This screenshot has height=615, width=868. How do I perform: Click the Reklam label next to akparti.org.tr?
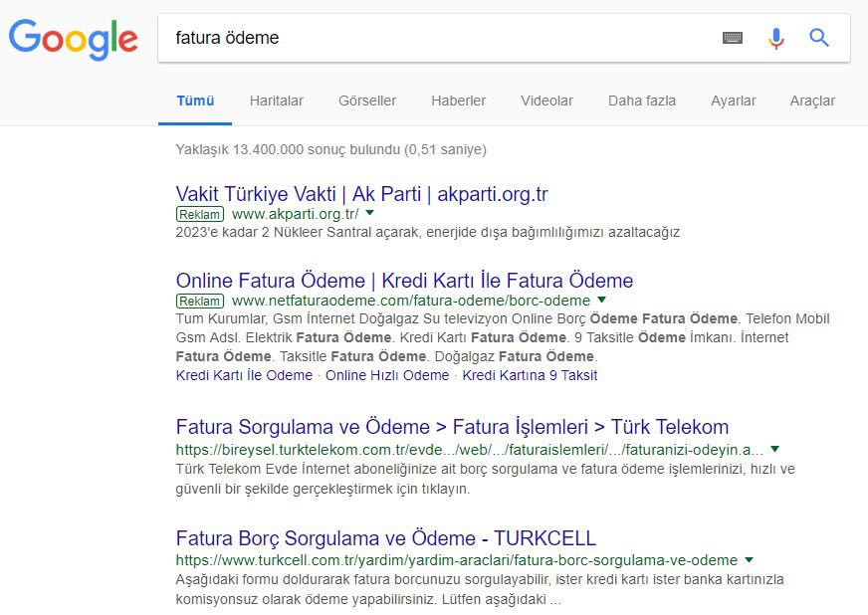click(x=198, y=214)
